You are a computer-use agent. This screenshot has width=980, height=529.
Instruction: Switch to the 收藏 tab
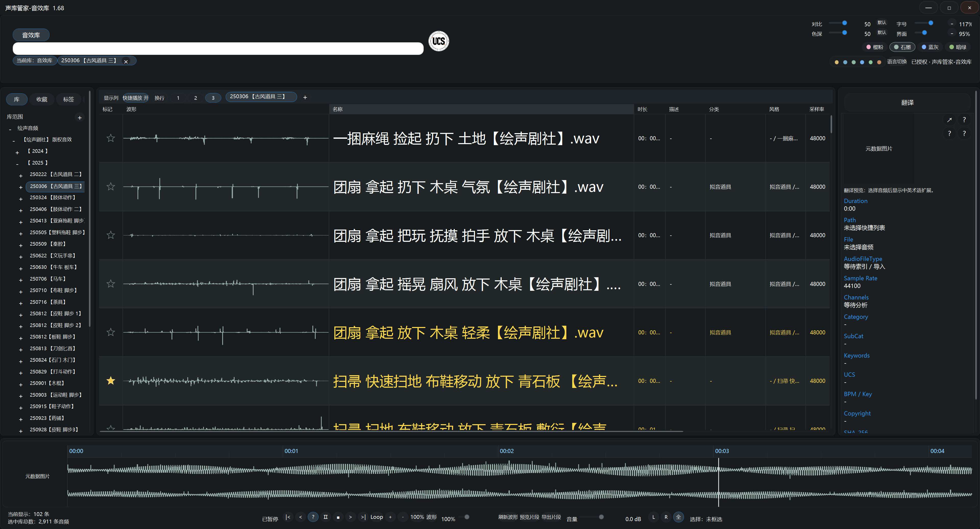coord(42,99)
